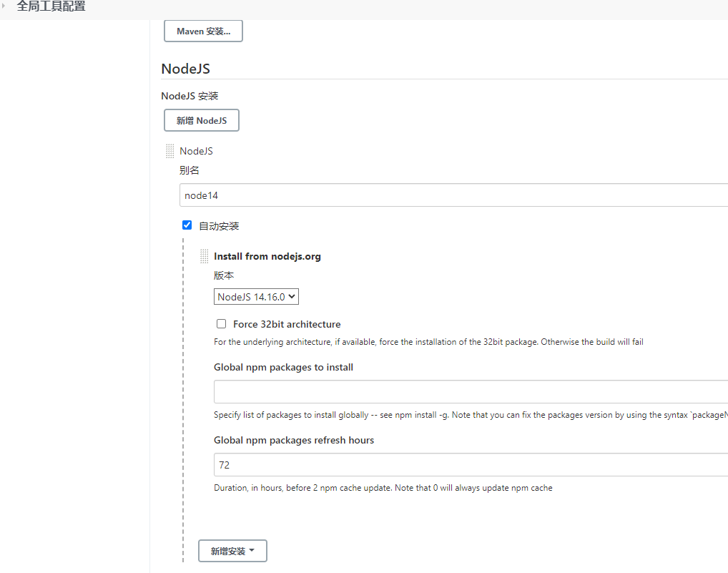Click the NodeJS 安装 label
This screenshot has width=728, height=573.
[x=190, y=96]
